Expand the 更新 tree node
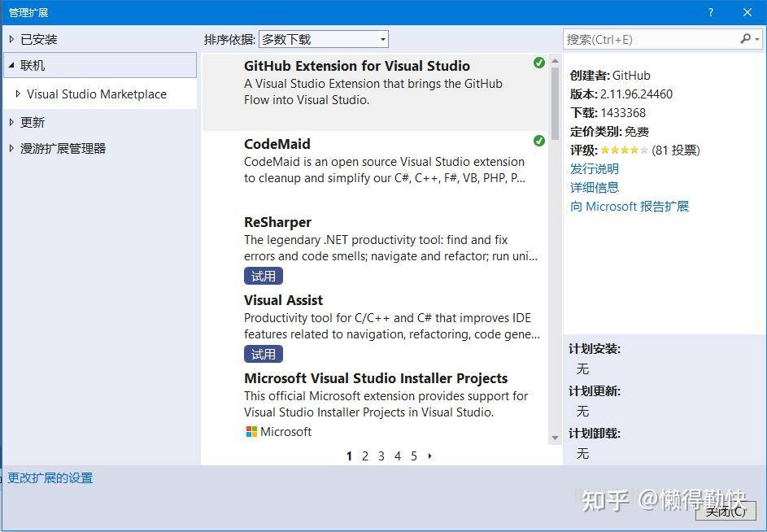The image size is (767, 532). (11, 122)
